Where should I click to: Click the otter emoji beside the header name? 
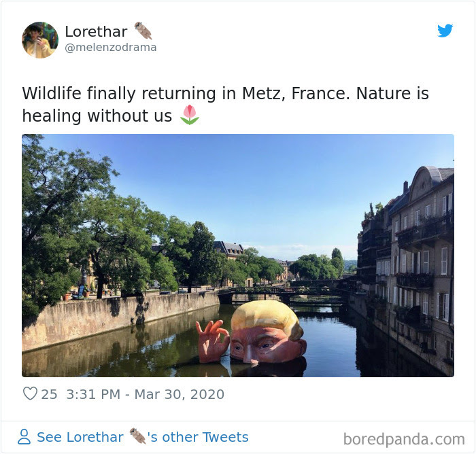143,31
